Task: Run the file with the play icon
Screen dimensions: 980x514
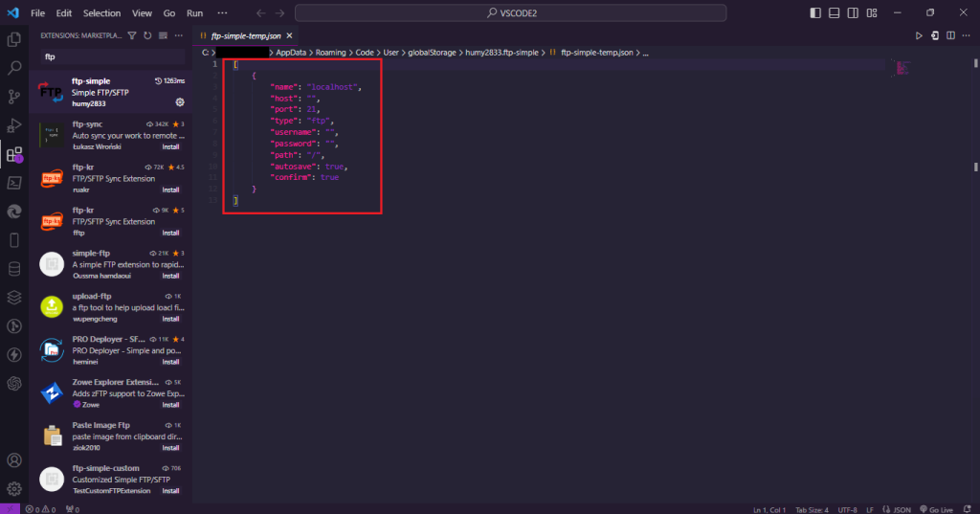Action: 919,35
